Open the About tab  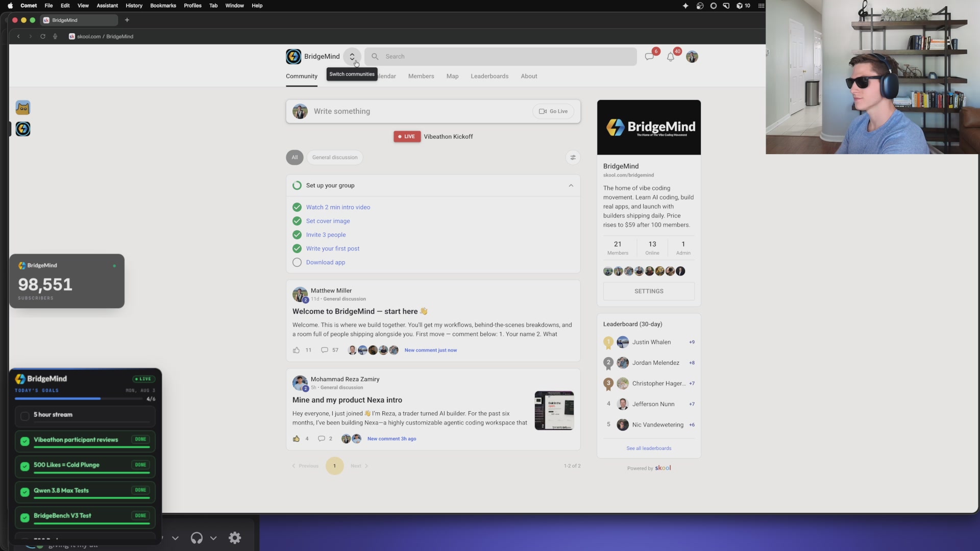tap(529, 77)
